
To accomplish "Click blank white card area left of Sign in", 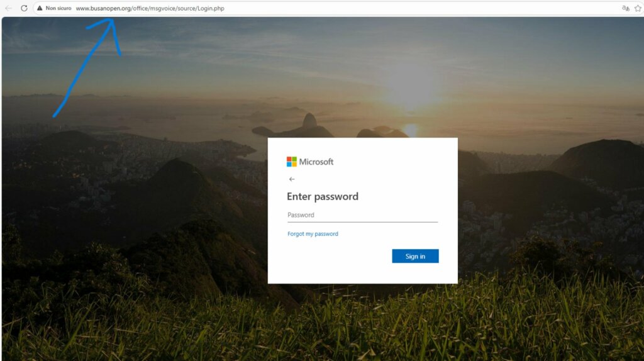I will coord(328,256).
